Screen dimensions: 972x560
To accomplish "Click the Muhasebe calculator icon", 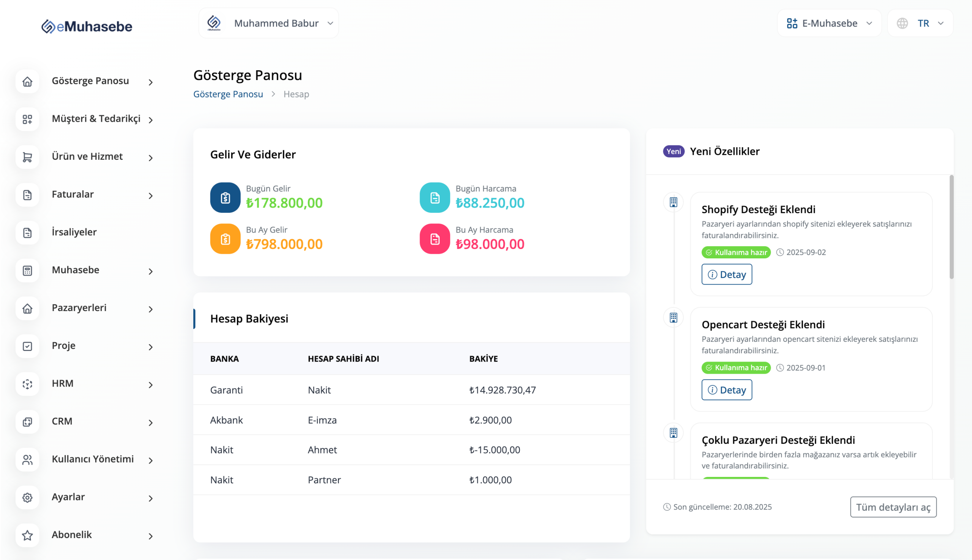I will pyautogui.click(x=27, y=271).
